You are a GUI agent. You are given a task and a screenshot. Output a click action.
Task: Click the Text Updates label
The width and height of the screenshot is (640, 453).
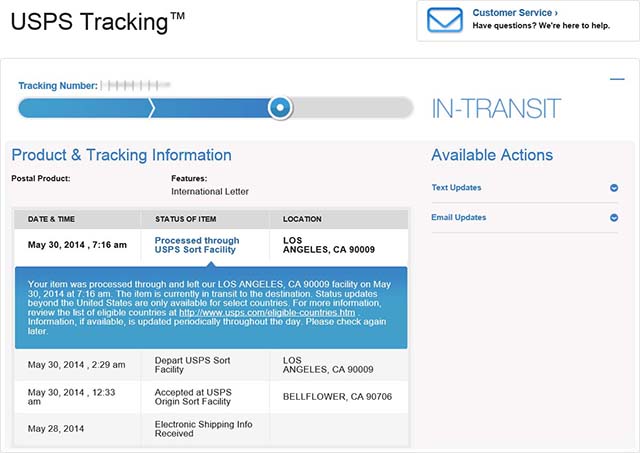[456, 187]
